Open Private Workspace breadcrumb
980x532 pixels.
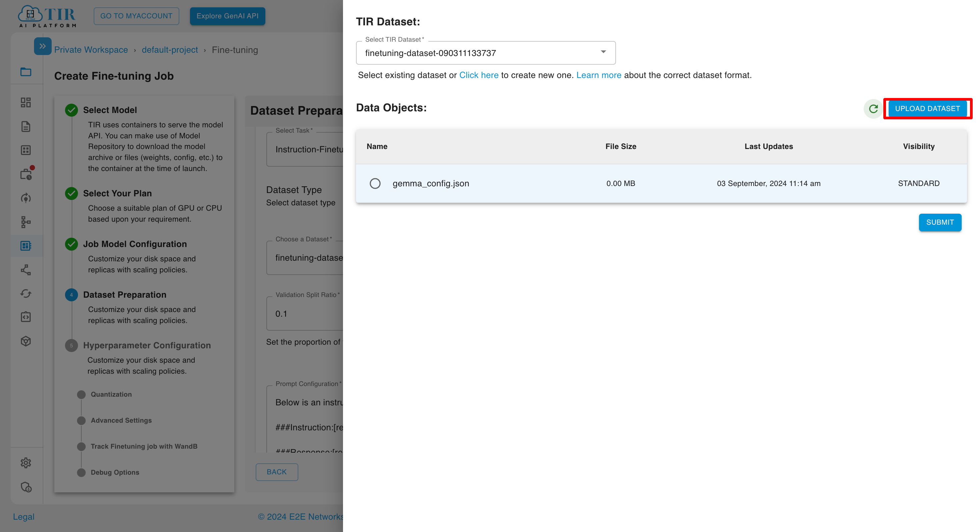91,50
